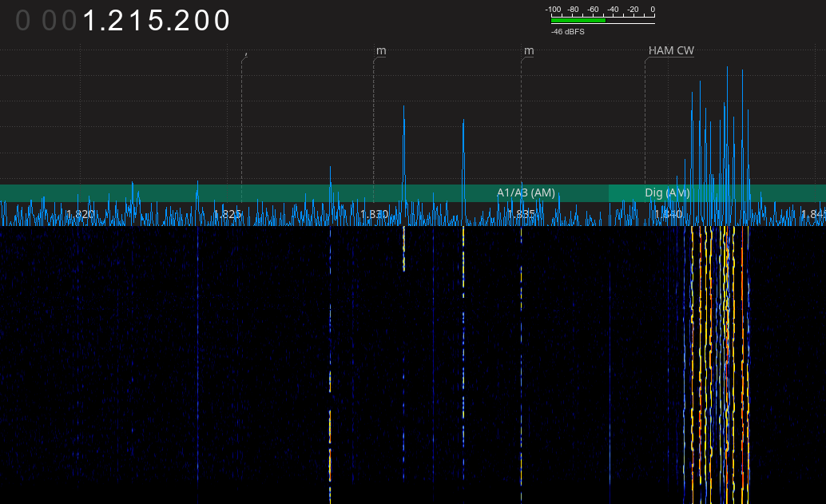Select the 'm' bookmark near 1.830
The width and height of the screenshot is (826, 504).
pos(381,51)
